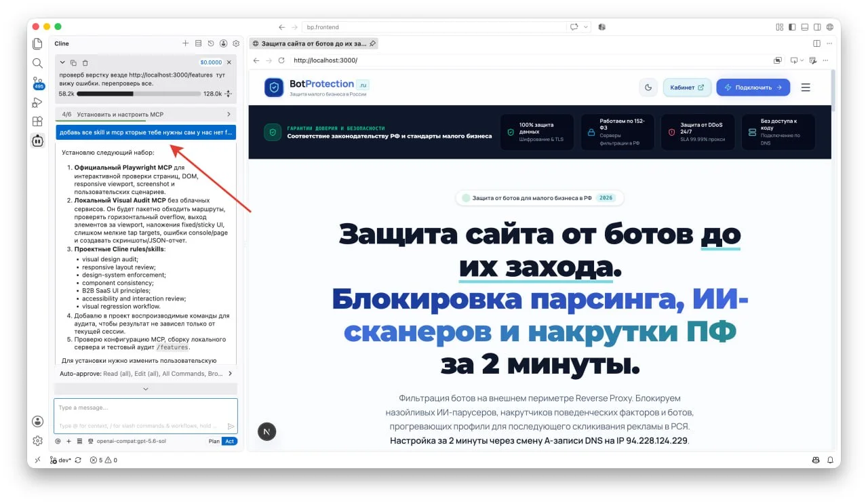The image size is (868, 504).
Task: Go back in embedded browser
Action: (256, 60)
